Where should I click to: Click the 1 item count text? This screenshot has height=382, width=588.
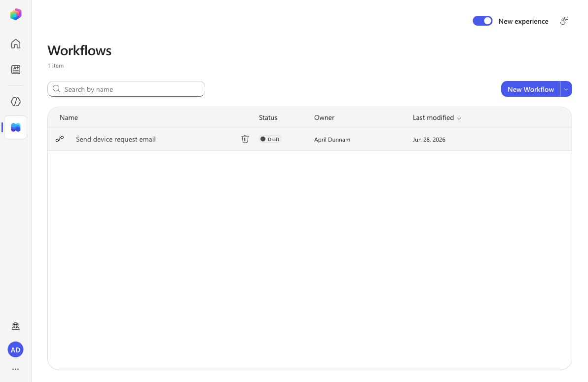pyautogui.click(x=56, y=66)
